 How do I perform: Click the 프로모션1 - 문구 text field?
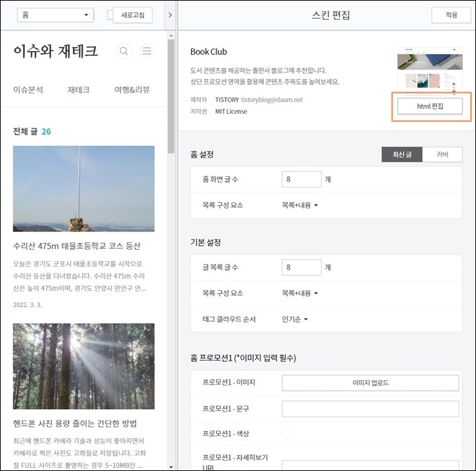[370, 409]
